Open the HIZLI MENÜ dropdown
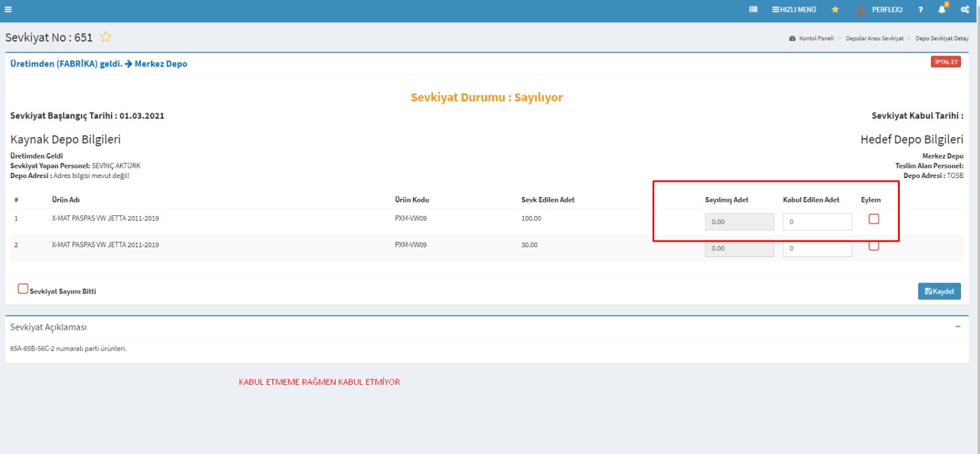The height and width of the screenshot is (454, 980). point(794,9)
